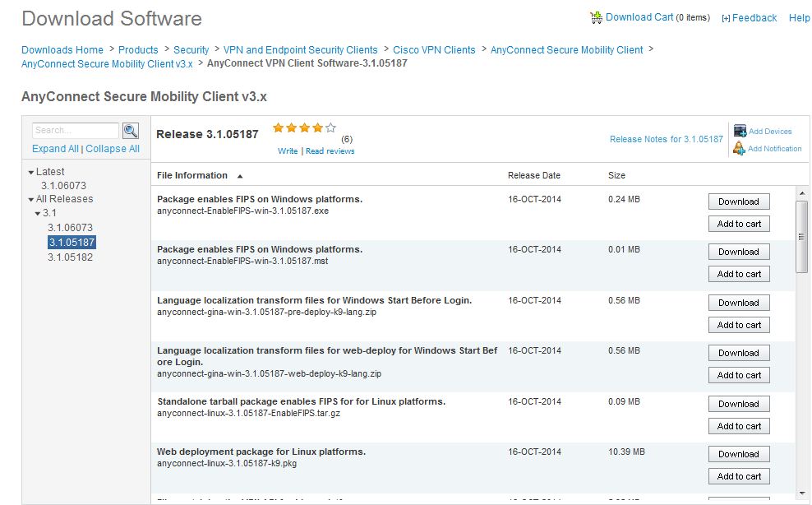Add linux EnableFIPS tar.gz to cart

coord(739,426)
